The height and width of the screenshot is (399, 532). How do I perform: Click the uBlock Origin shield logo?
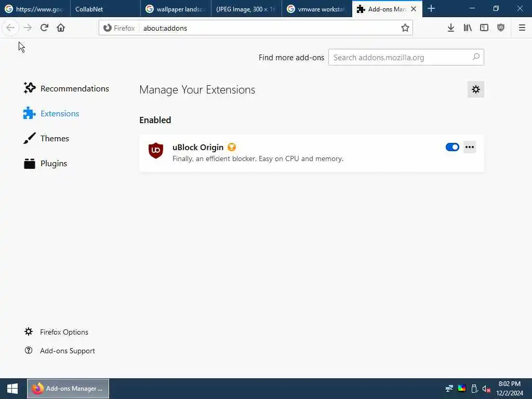point(156,150)
